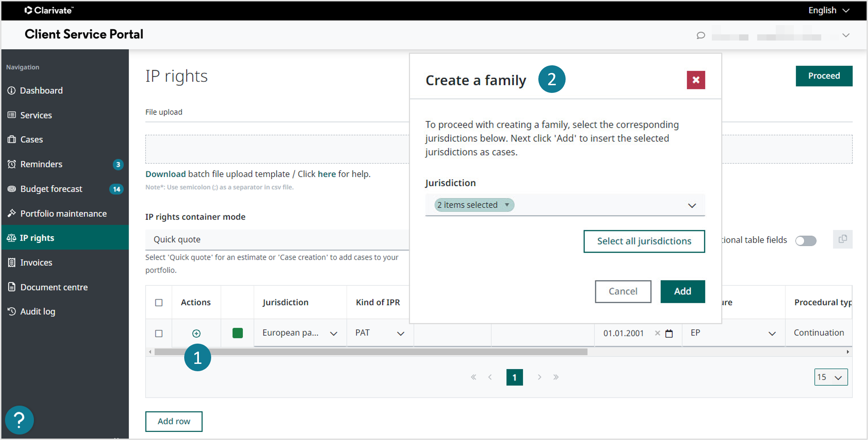Select page 1 in pagination
Screen dimensions: 868x440
tap(515, 377)
